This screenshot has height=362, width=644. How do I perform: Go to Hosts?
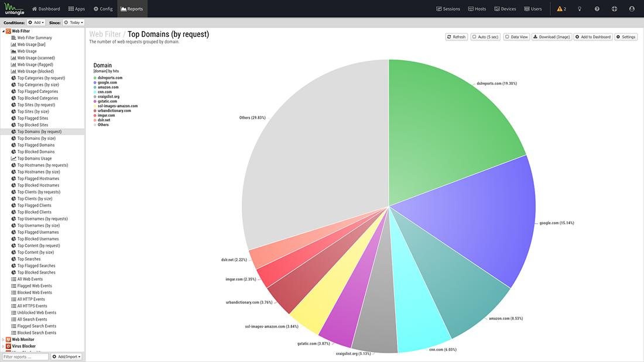point(477,9)
